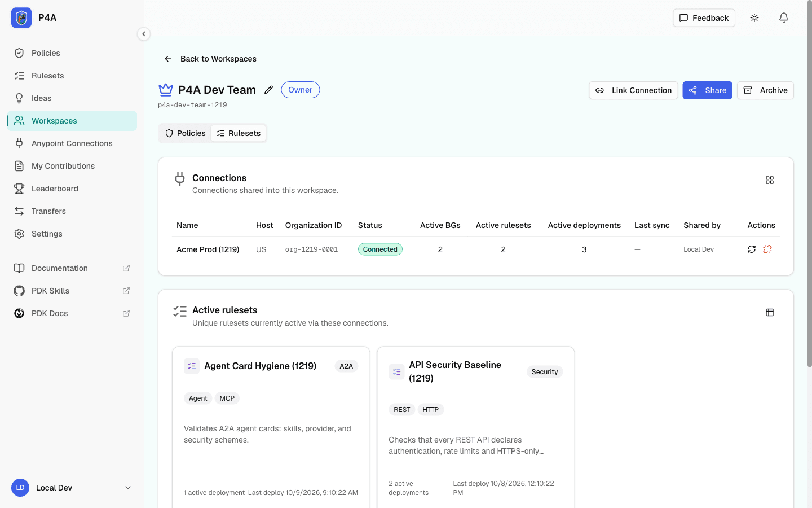Click external-link icon next to PDK Skills

pyautogui.click(x=126, y=291)
